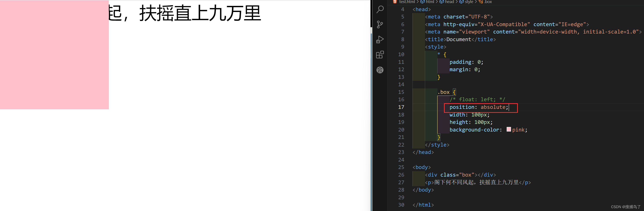The height and width of the screenshot is (211, 644).
Task: Open the Source Control view
Action: tap(380, 24)
